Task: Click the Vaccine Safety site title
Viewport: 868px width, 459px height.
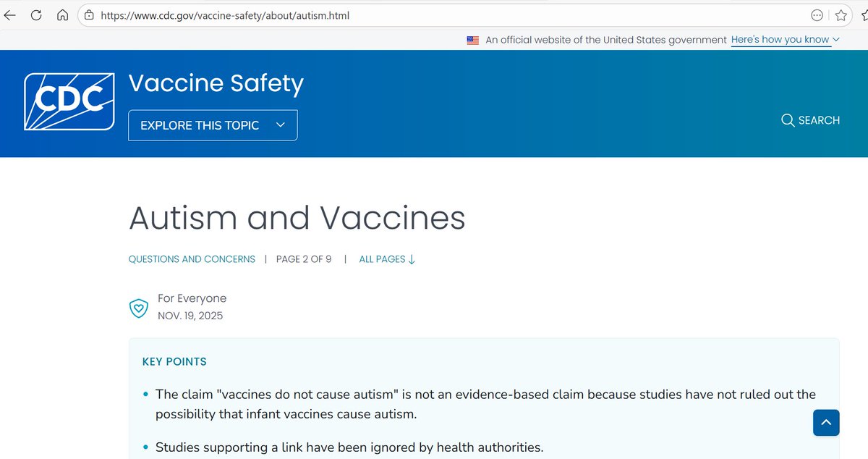Action: click(x=216, y=83)
